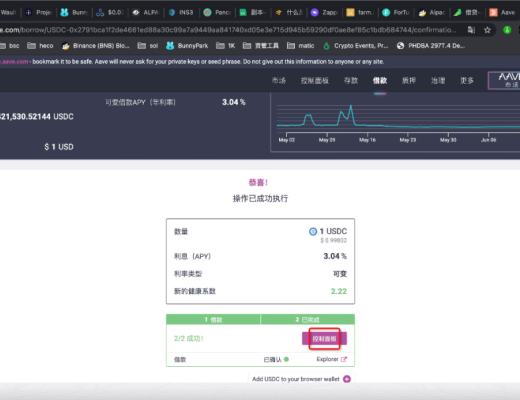Click the 1 USDC amount text

coord(333,231)
